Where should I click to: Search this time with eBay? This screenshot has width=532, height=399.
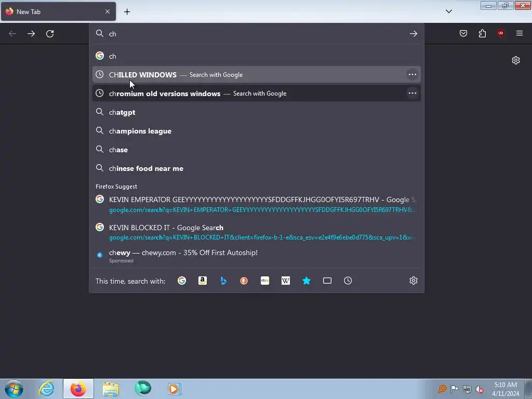click(x=265, y=281)
